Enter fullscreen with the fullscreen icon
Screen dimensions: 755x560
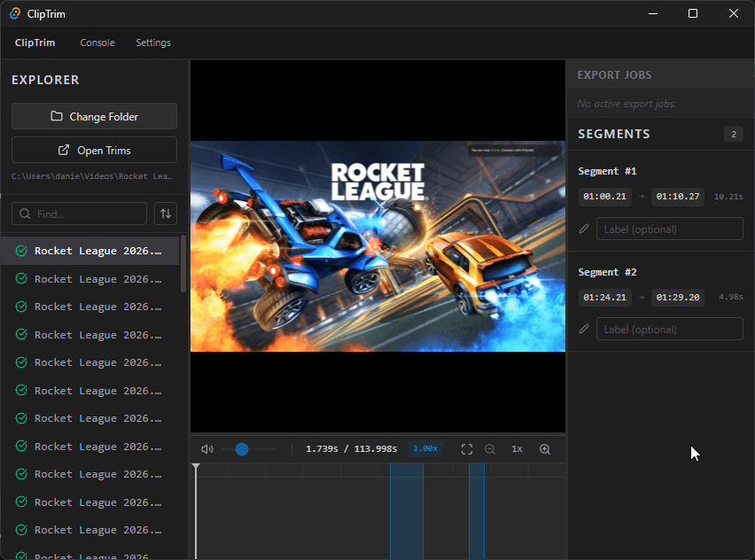coord(467,449)
